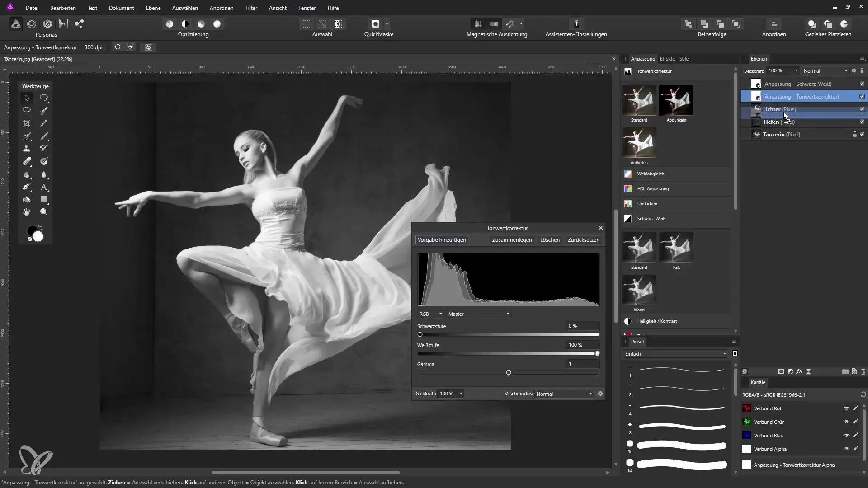This screenshot has width=868, height=488.
Task: Toggle visibility of Tonwertkorrektur adjustment layer
Action: coord(862,96)
